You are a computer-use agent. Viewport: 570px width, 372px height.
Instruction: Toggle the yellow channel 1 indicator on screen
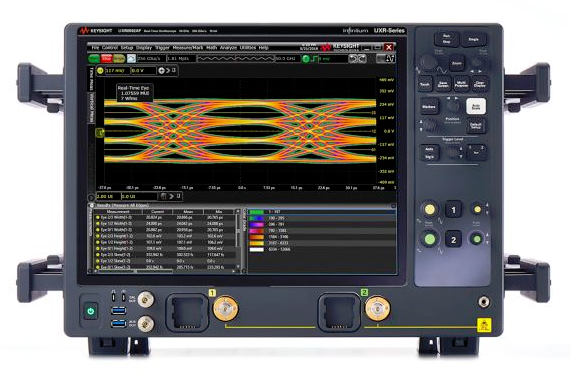point(100,71)
